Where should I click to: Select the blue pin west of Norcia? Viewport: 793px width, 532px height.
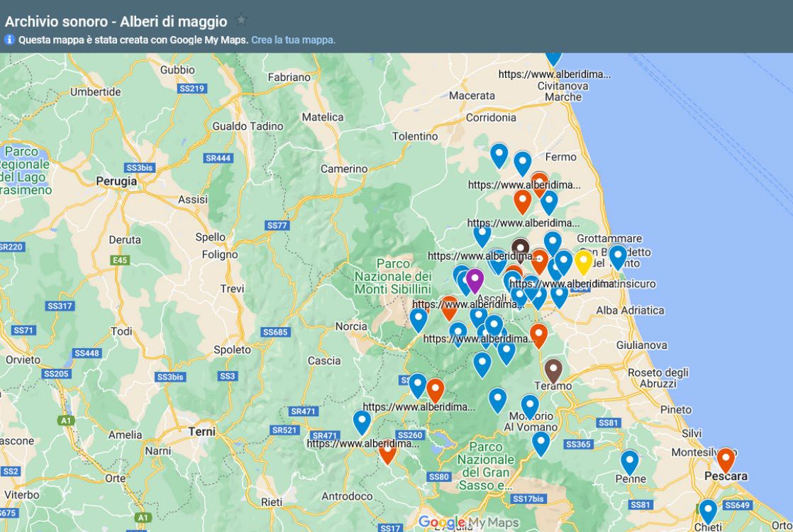click(418, 319)
